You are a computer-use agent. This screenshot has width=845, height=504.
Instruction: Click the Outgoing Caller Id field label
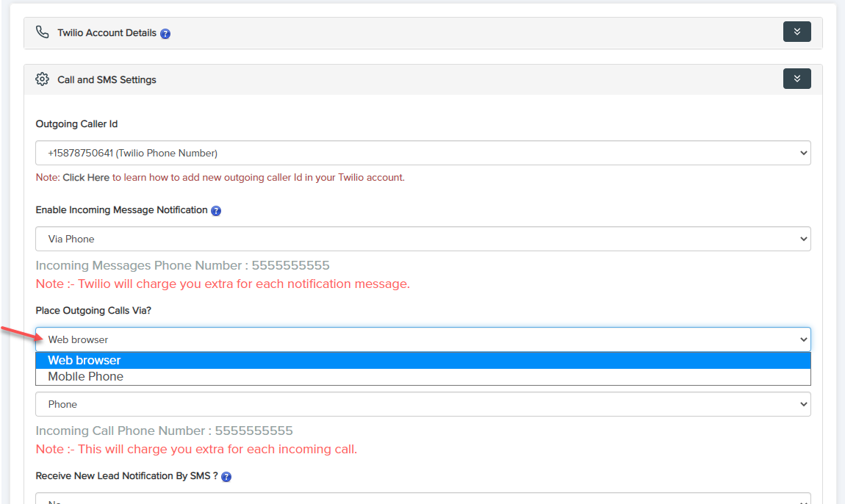(76, 124)
